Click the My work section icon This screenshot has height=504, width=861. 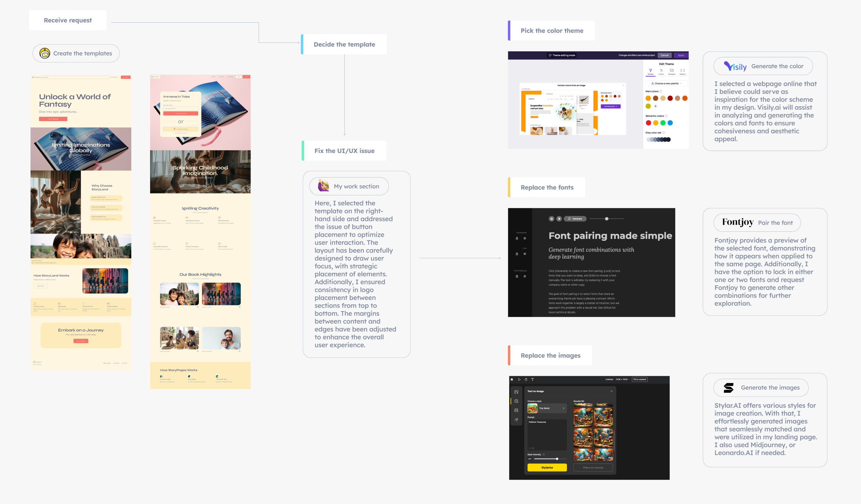[323, 186]
